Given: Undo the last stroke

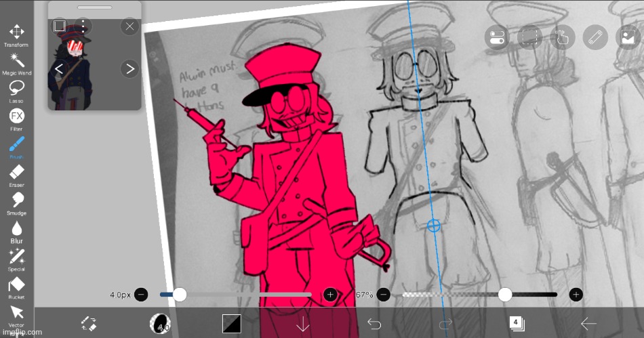Looking at the screenshot, I should pyautogui.click(x=374, y=324).
